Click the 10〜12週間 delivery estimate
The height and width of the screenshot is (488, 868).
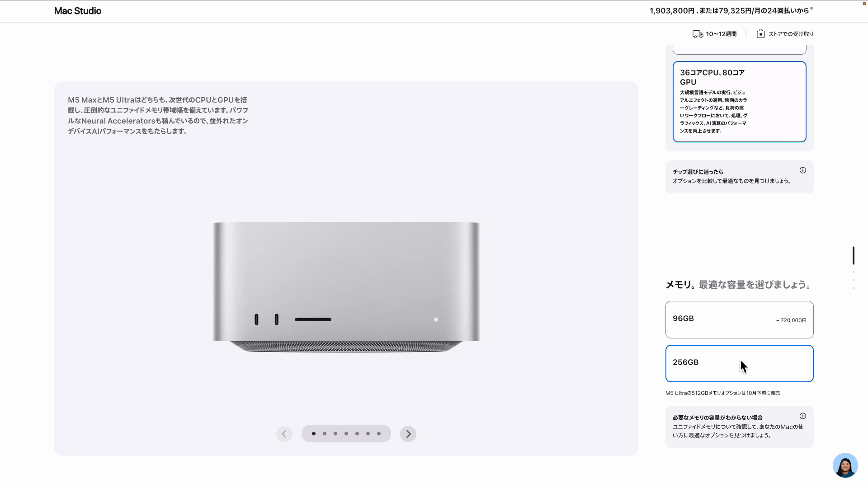coord(721,34)
